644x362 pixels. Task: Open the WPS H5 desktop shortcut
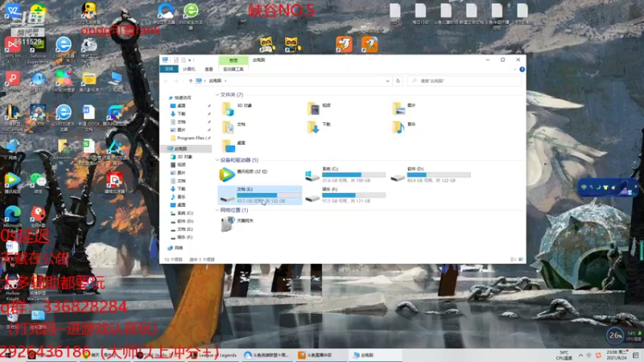click(12, 47)
